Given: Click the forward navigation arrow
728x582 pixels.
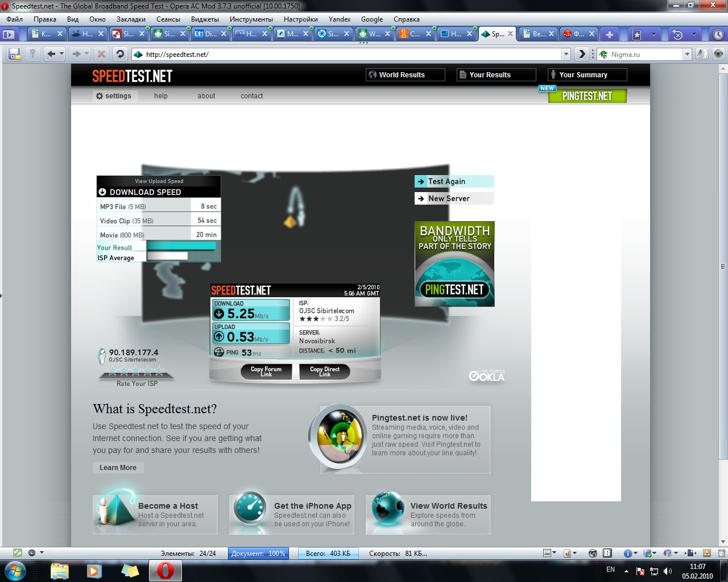Looking at the screenshot, I should pos(76,54).
